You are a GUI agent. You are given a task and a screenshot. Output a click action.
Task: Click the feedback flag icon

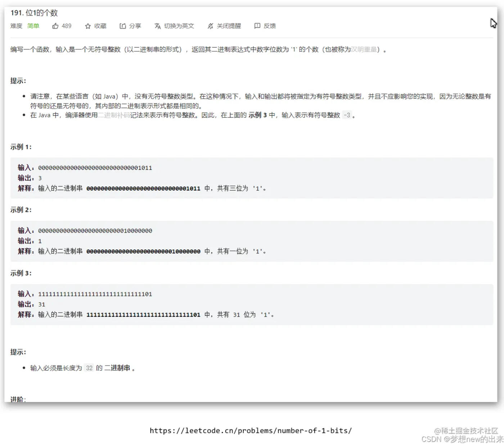(x=257, y=26)
